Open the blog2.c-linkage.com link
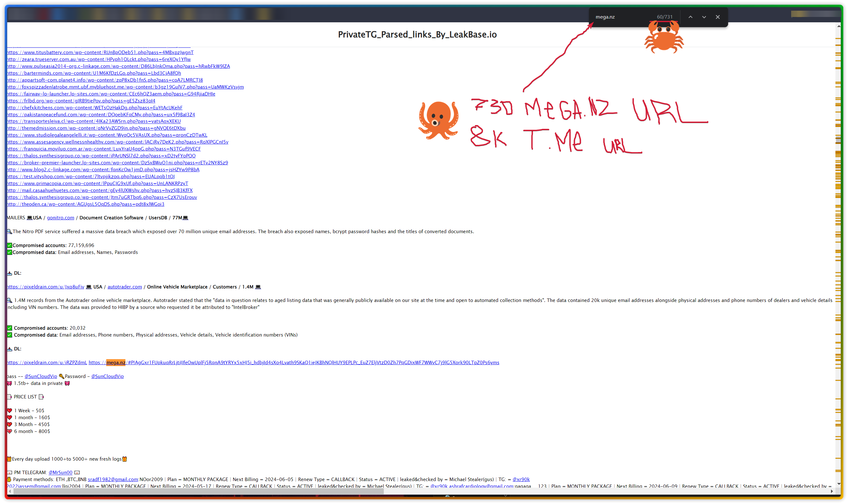The image size is (848, 504). coord(103,169)
